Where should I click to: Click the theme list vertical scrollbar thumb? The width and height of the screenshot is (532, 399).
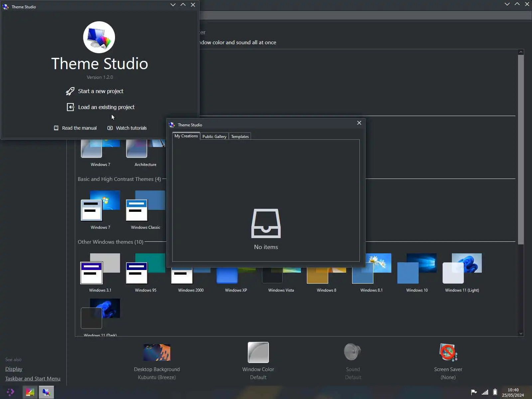521,150
